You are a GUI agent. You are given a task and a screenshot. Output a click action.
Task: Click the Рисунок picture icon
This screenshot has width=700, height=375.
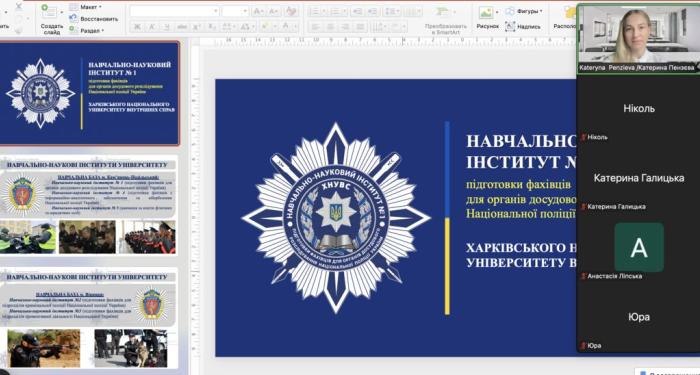point(486,12)
